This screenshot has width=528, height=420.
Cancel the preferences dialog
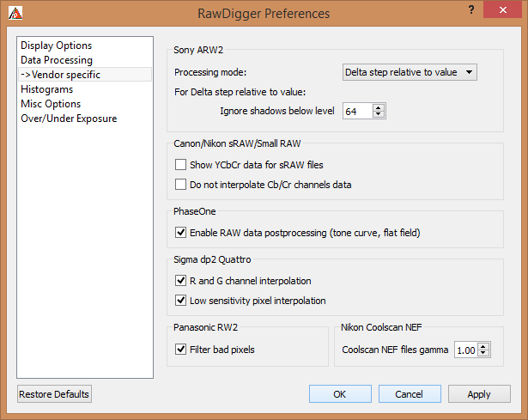click(x=410, y=394)
